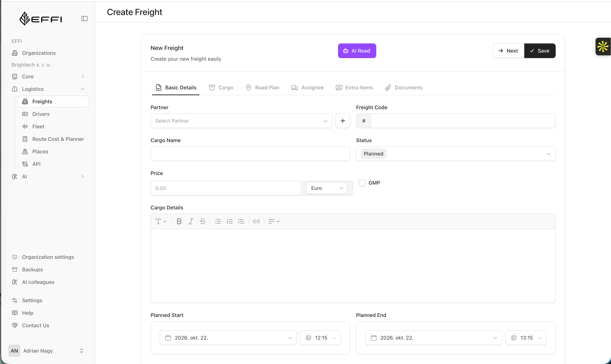611x364 pixels.
Task: Click the Save button
Action: point(540,51)
